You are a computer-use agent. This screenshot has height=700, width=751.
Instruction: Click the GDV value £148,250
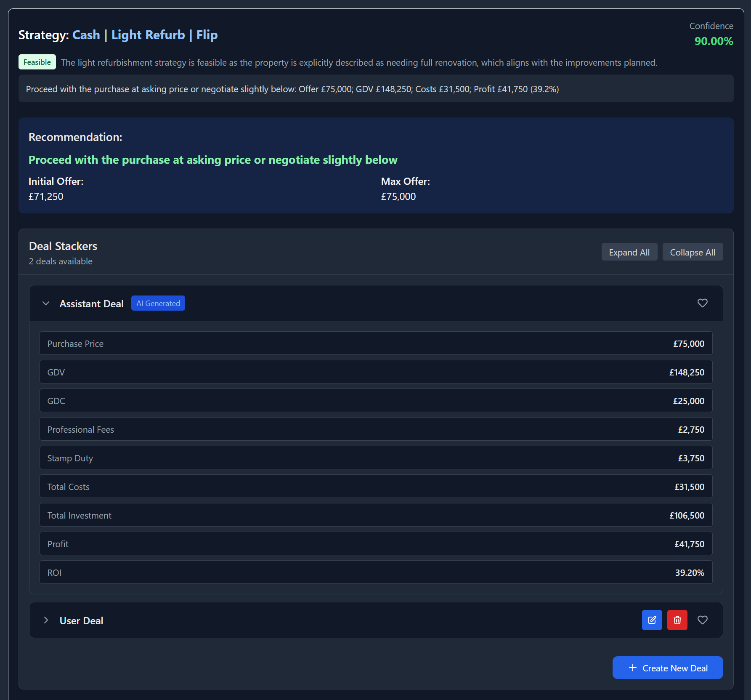pos(687,372)
